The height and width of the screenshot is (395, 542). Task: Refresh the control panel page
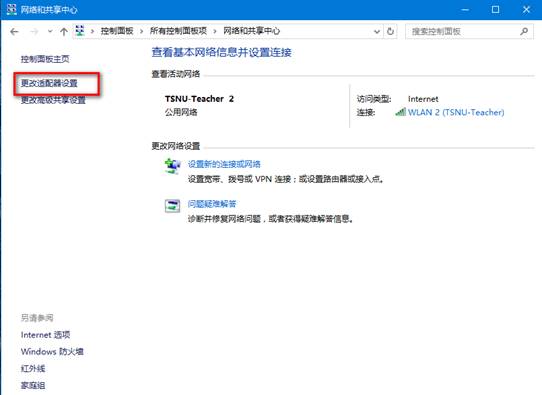(390, 31)
